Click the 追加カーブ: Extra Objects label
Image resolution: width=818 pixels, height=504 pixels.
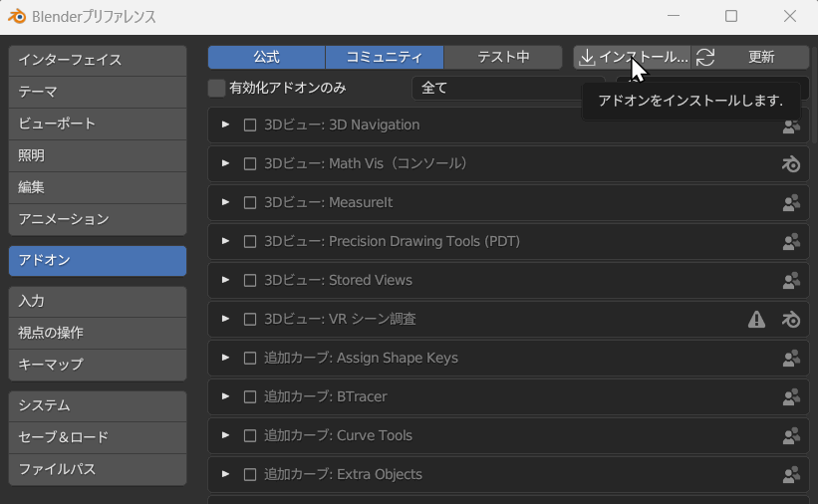click(x=343, y=475)
